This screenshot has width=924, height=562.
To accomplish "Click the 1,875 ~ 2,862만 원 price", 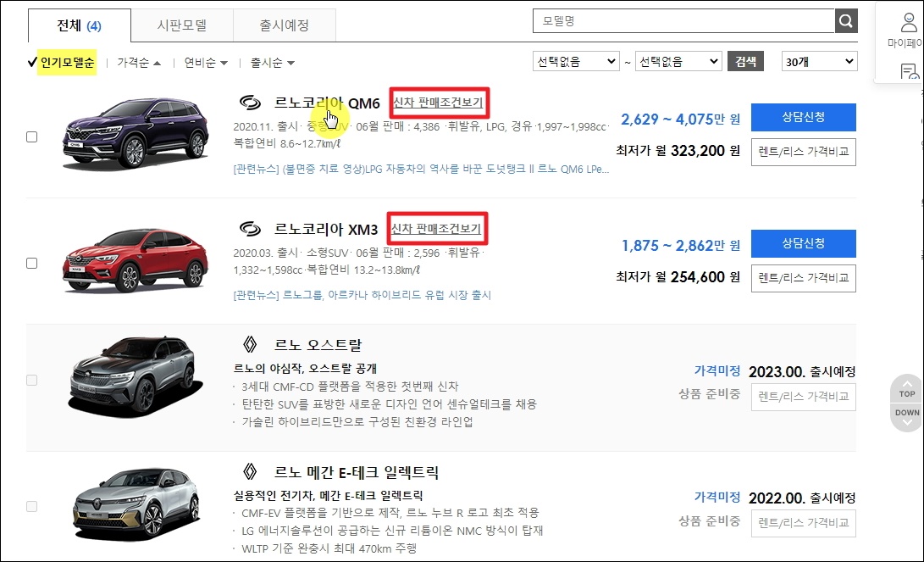I will click(681, 245).
